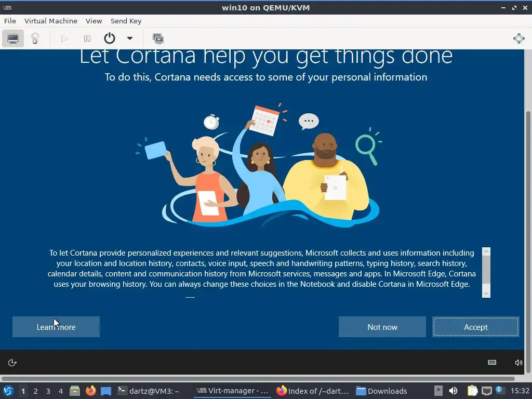Open the file manager launcher in taskbar
Viewport: 532px width, 399px height.
click(75, 391)
